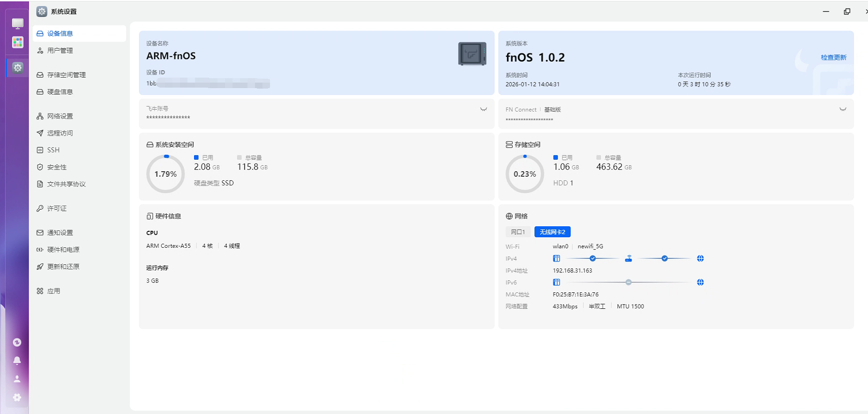868x414 pixels.
Task: Open 文件共享协议 settings
Action: (79, 184)
